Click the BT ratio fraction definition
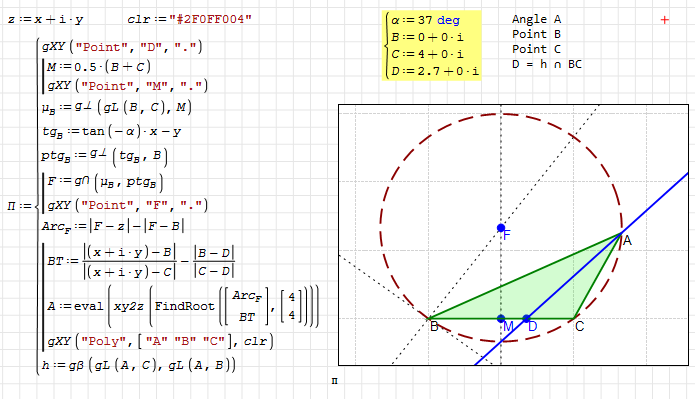695x399 pixels. 141,262
